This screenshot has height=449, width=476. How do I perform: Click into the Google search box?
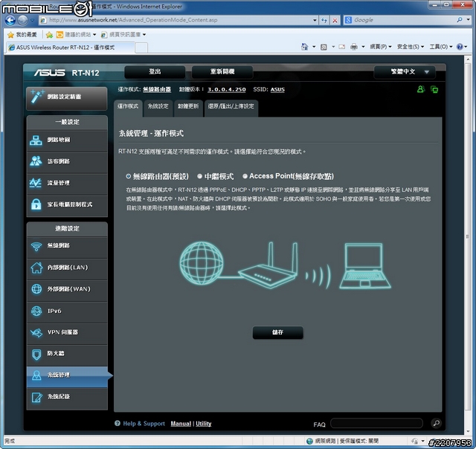[404, 20]
